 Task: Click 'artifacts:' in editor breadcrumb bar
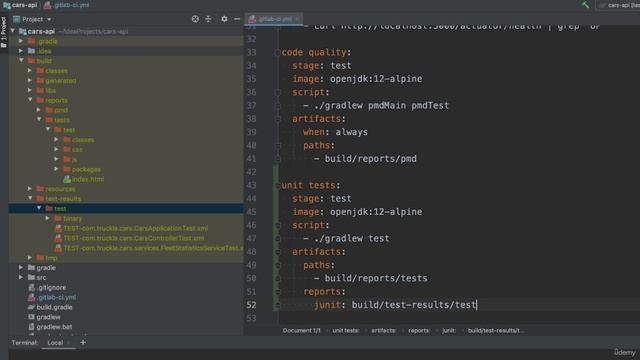[x=383, y=330]
